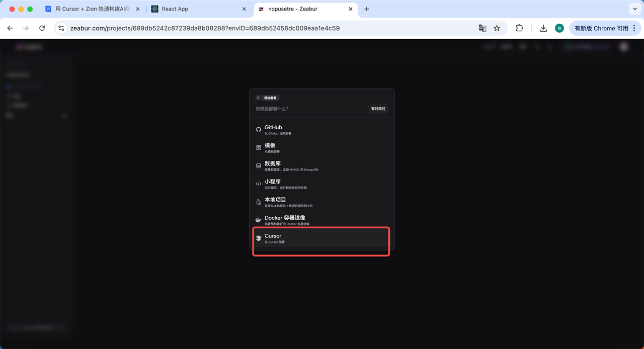Open the Chrome downloads icon
The image size is (644, 349).
pyautogui.click(x=543, y=28)
